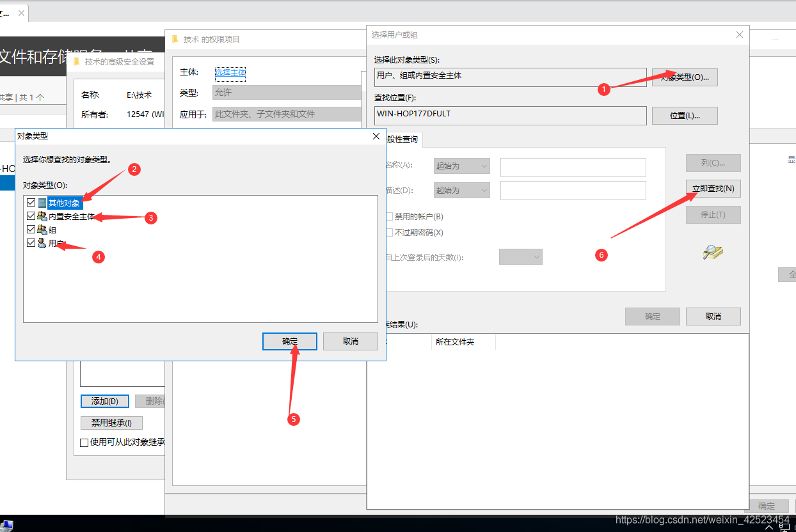Click the 内置安全主体 users icon

click(x=42, y=217)
